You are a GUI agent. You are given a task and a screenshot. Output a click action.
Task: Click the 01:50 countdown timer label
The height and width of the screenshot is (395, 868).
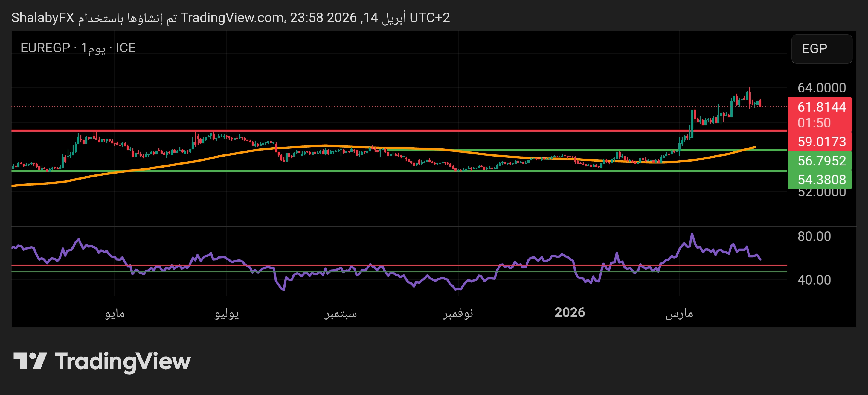(x=814, y=123)
